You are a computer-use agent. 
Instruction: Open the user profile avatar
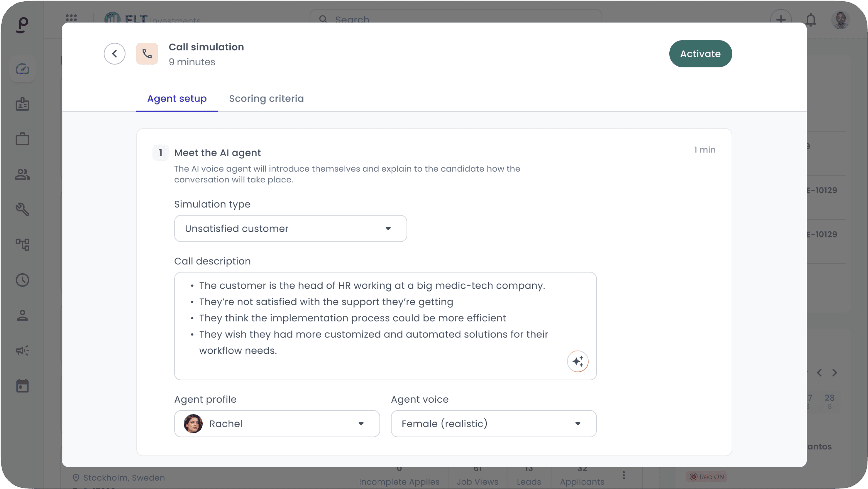(841, 20)
